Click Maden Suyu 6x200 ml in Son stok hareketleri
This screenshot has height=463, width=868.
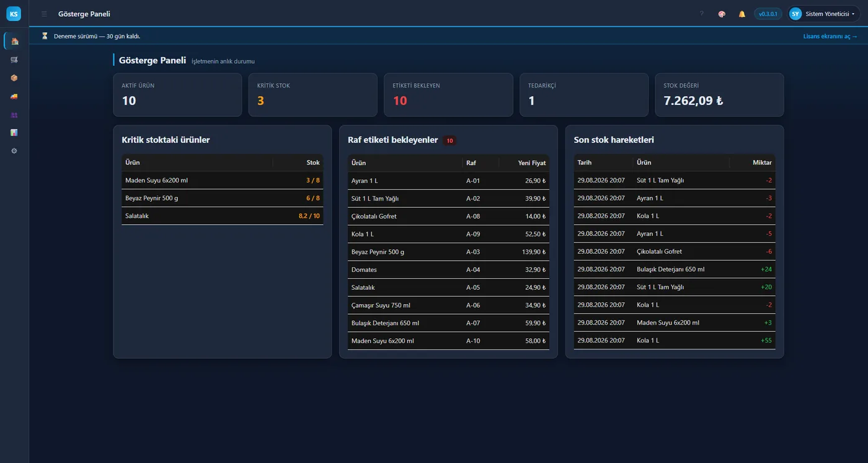(668, 323)
